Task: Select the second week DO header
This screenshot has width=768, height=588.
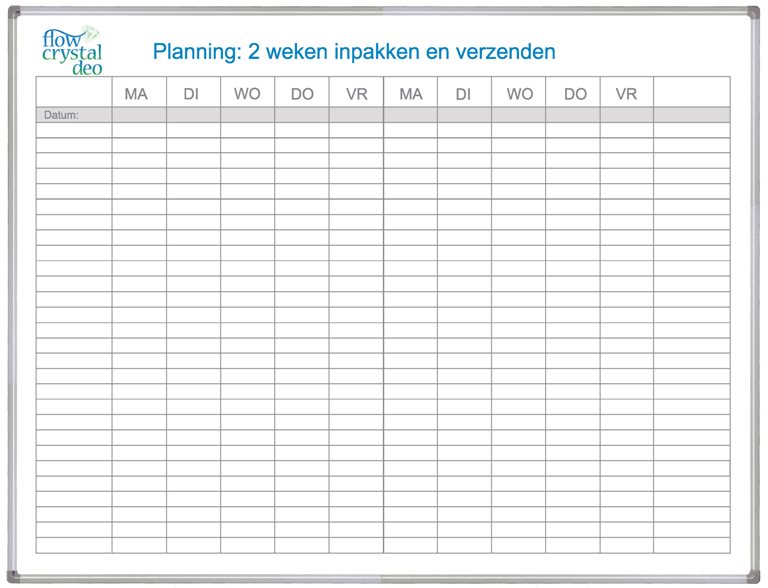Action: tap(576, 94)
